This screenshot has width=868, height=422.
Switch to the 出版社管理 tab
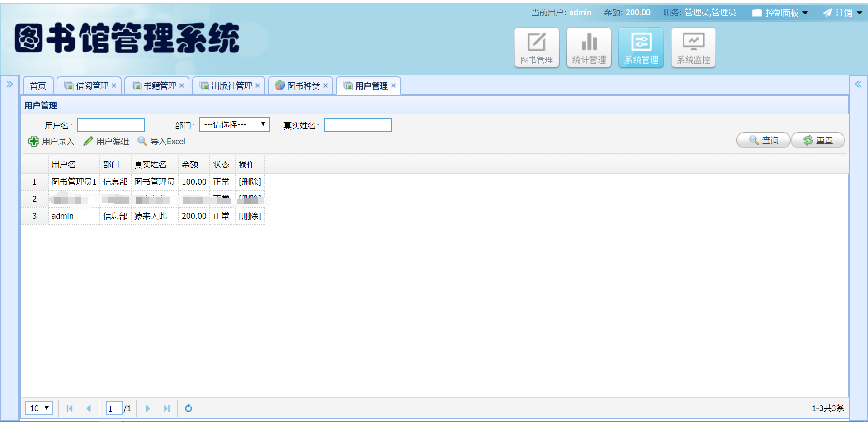[x=228, y=85]
